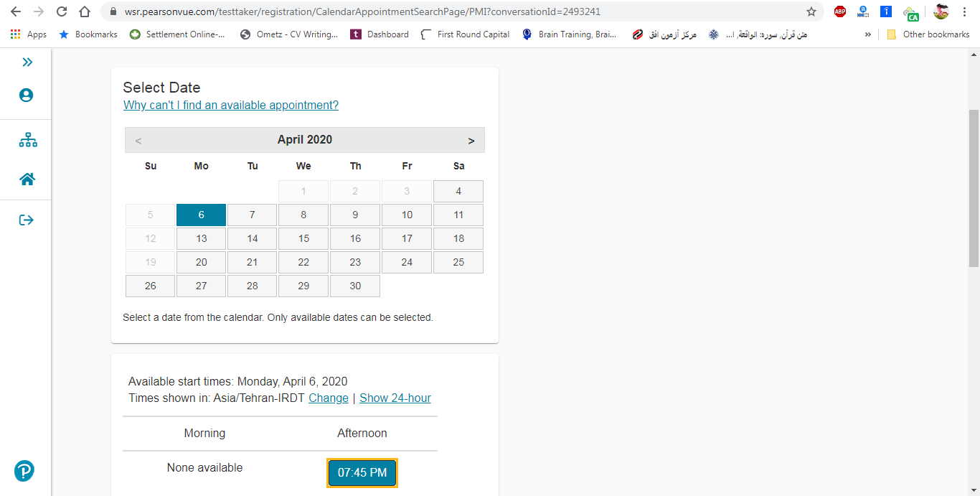Viewport: 980px width, 496px height.
Task: Go to previous month in calendar
Action: pyautogui.click(x=138, y=141)
